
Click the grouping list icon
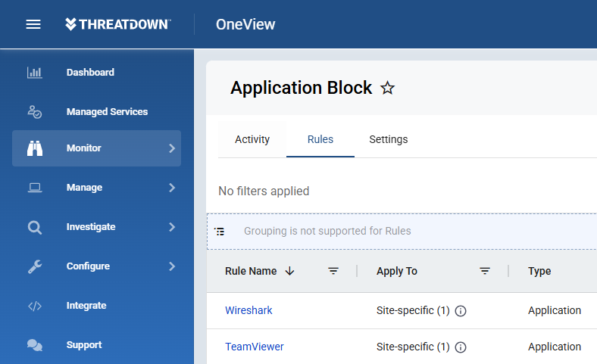coord(219,232)
